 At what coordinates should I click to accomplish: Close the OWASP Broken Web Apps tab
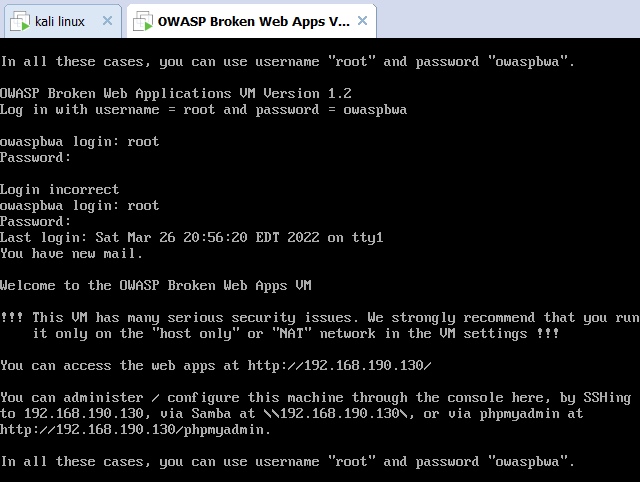pos(362,20)
